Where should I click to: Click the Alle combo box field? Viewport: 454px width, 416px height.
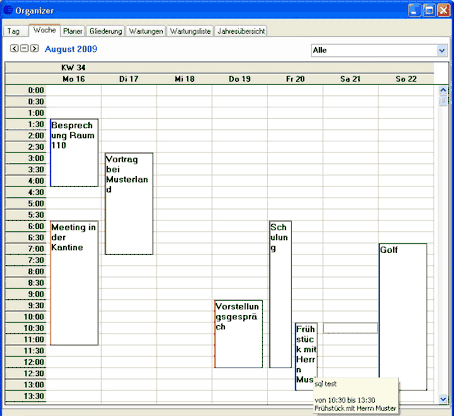click(x=379, y=51)
